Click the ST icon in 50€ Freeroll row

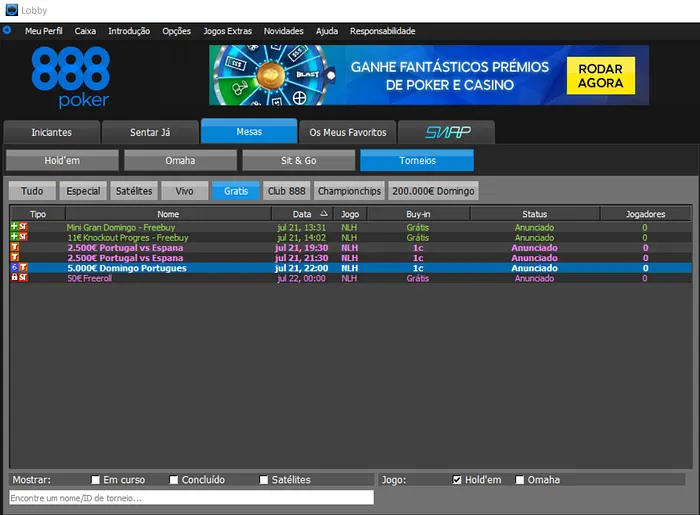(x=23, y=278)
